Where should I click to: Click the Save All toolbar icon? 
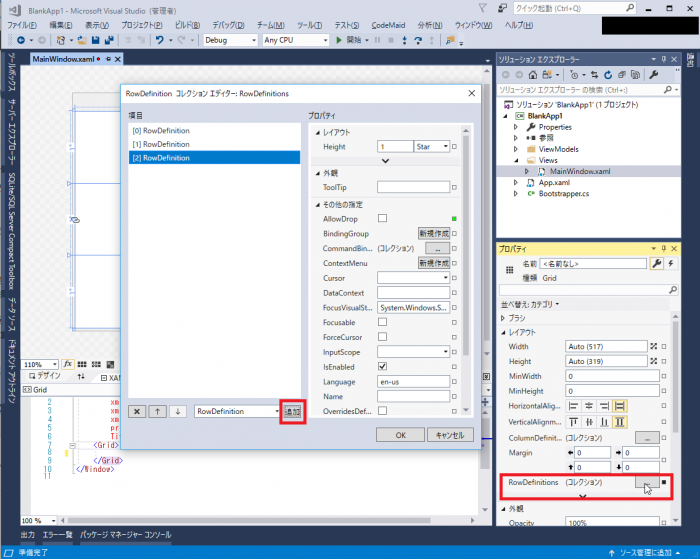(x=108, y=40)
